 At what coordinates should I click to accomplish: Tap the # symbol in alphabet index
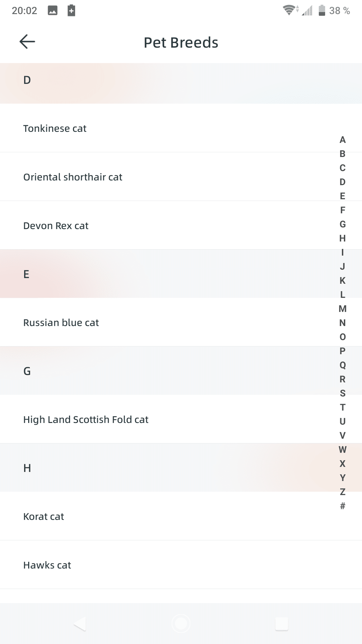pyautogui.click(x=343, y=506)
